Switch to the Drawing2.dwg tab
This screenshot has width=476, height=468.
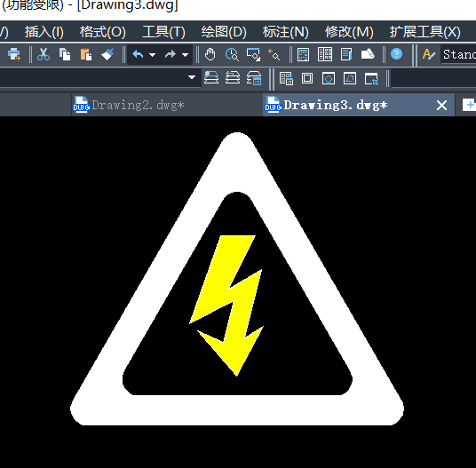(x=129, y=105)
